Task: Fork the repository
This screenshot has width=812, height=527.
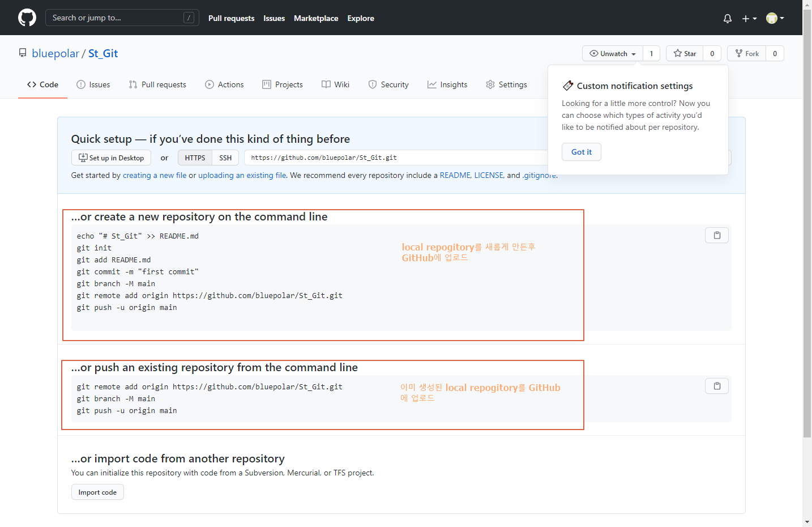Action: (x=747, y=53)
